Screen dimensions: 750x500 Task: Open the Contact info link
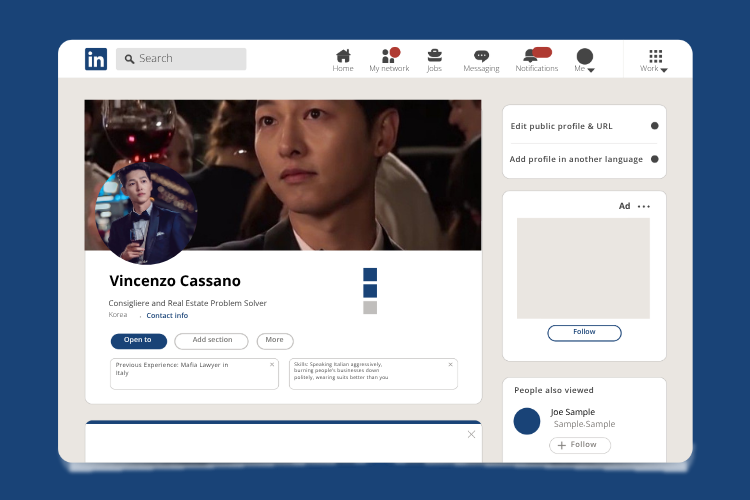click(x=167, y=315)
